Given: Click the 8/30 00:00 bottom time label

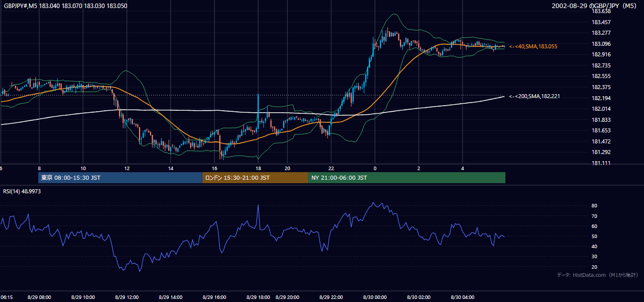Looking at the screenshot, I should click(x=375, y=297).
